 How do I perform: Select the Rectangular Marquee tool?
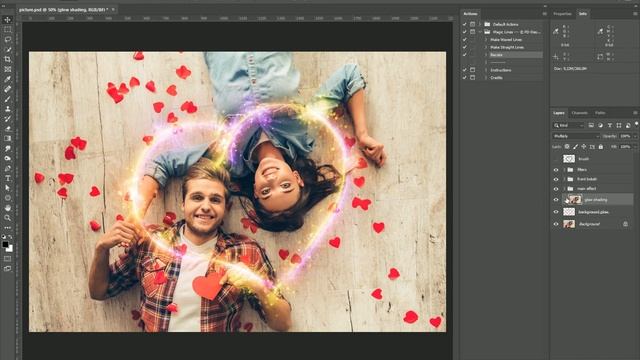(x=7, y=29)
